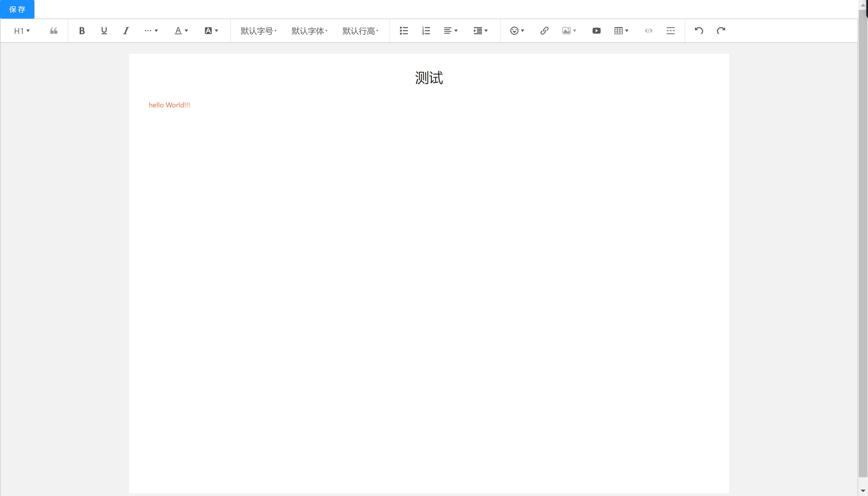
Task: Open the 默认字号 font size dropdown
Action: [x=258, y=31]
